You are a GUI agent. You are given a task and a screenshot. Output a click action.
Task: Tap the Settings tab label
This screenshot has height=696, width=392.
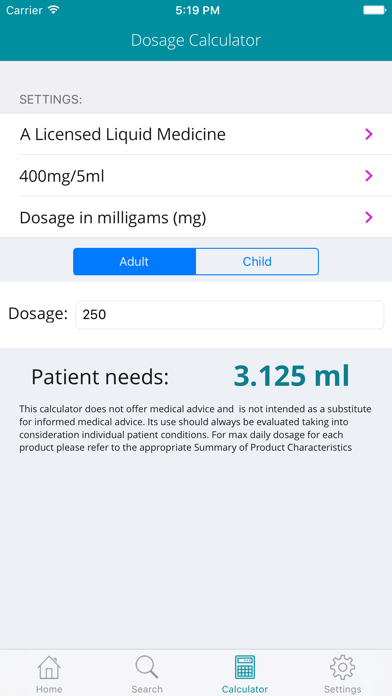342,689
